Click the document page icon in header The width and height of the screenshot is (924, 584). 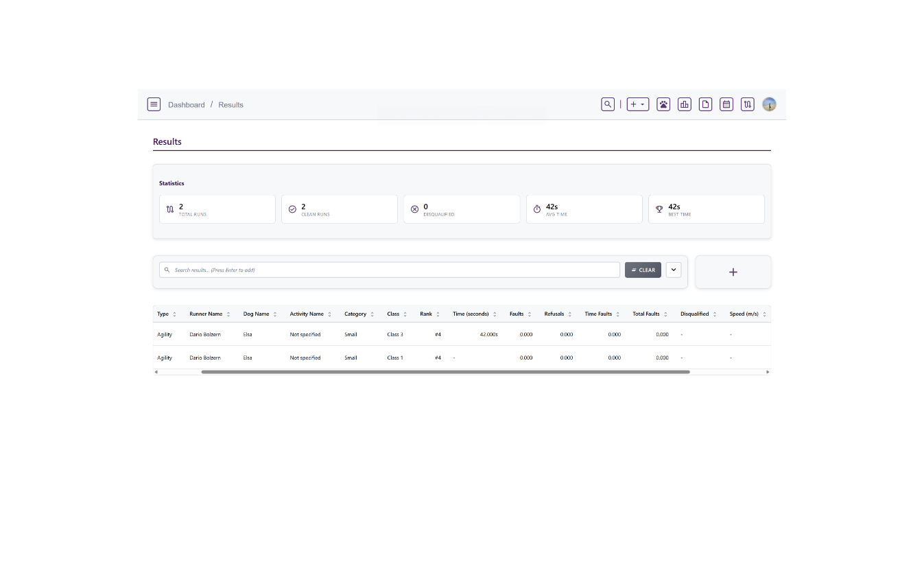(705, 104)
